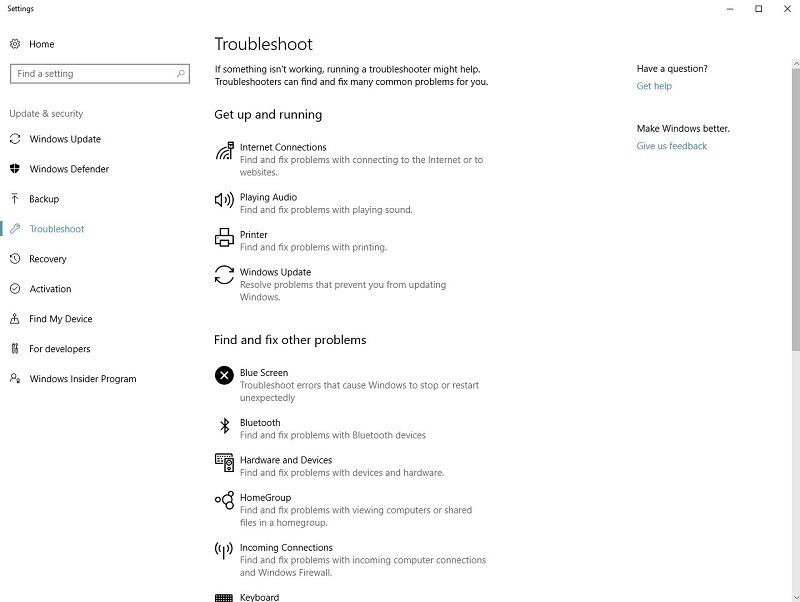Image resolution: width=800 pixels, height=602 pixels.
Task: Select the Blue Screen X icon
Action: [x=224, y=375]
